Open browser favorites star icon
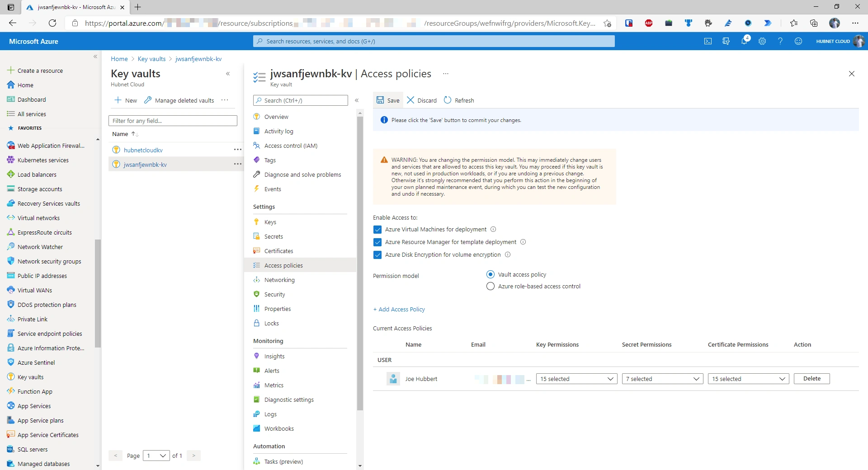The width and height of the screenshot is (868, 470). (x=794, y=23)
